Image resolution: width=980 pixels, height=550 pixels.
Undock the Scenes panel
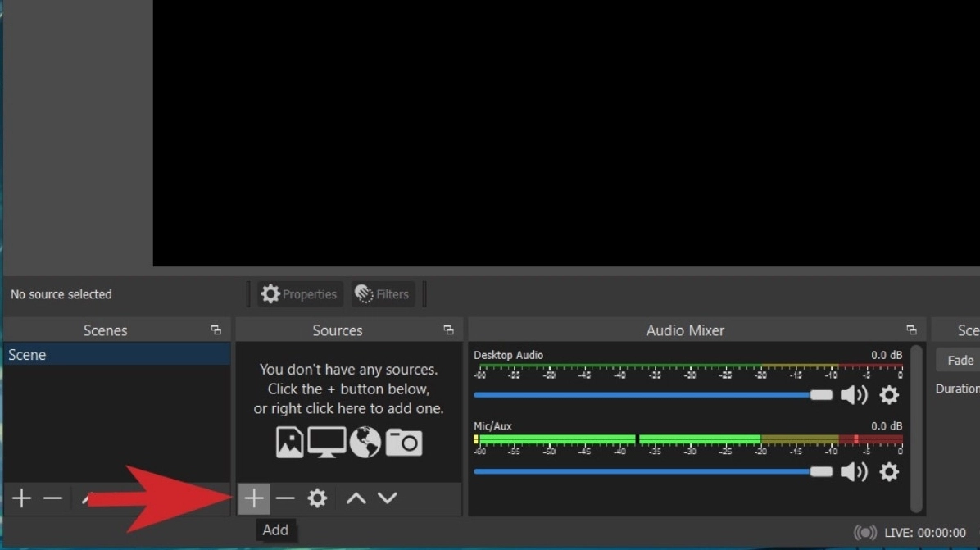click(x=216, y=330)
